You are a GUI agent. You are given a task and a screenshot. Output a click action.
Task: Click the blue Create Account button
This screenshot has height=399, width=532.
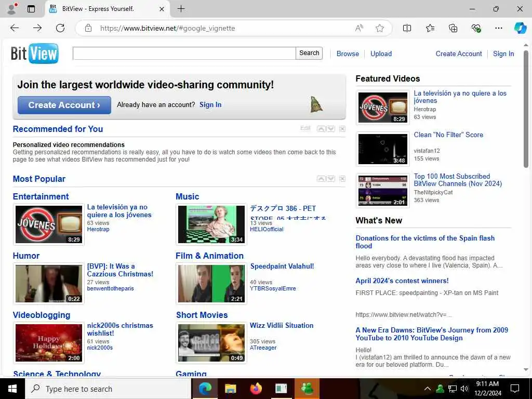point(64,105)
